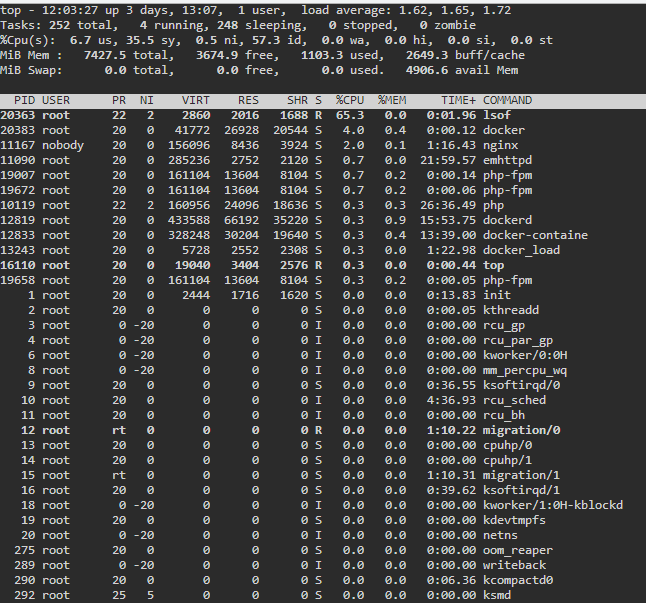Select user nobody in the nginx row

[63, 145]
